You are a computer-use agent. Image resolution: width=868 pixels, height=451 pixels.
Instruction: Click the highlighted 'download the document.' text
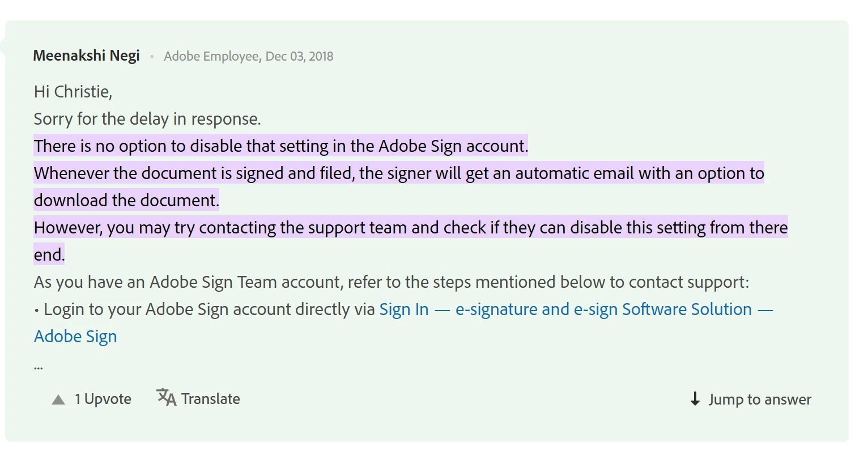coord(126,201)
